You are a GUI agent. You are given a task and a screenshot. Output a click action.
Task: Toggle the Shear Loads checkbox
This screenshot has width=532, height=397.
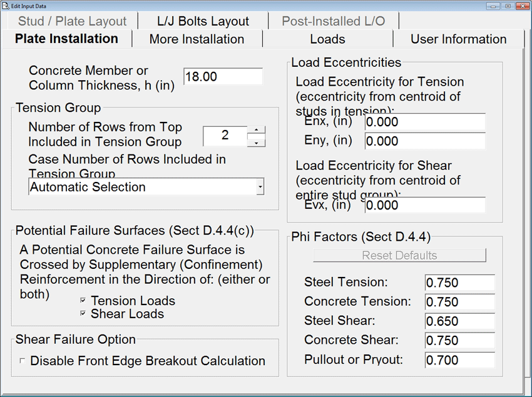click(83, 314)
